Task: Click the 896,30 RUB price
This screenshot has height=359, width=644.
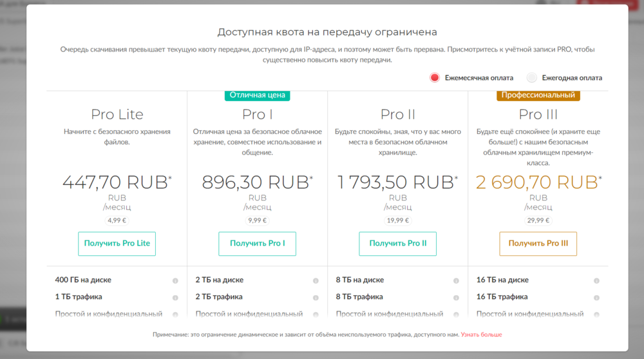Action: [x=257, y=182]
